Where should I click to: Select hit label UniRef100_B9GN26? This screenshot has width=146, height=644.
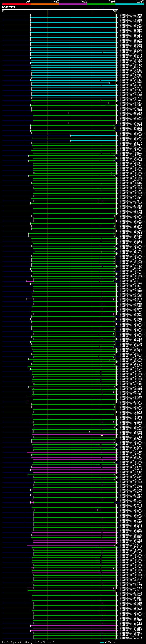[x=131, y=50]
